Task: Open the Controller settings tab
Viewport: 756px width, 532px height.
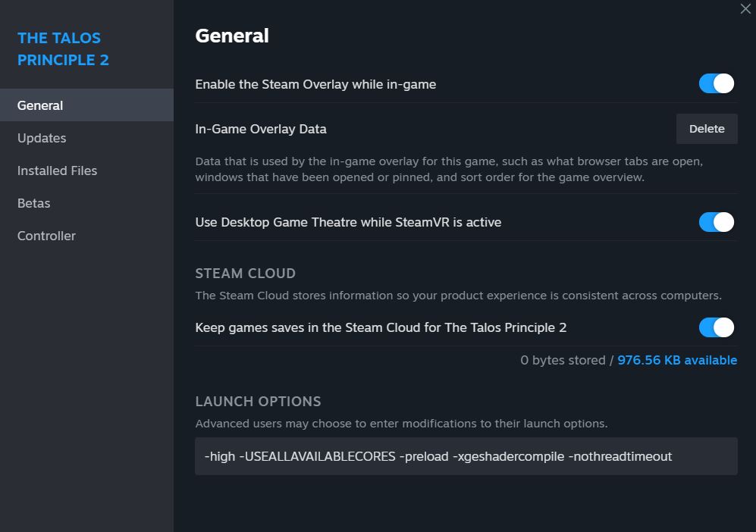Action: pyautogui.click(x=46, y=236)
